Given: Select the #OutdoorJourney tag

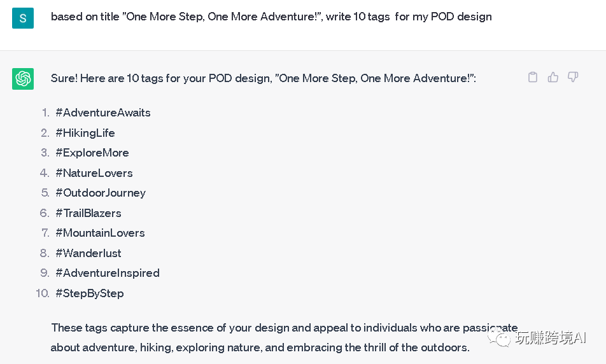Looking at the screenshot, I should 101,193.
